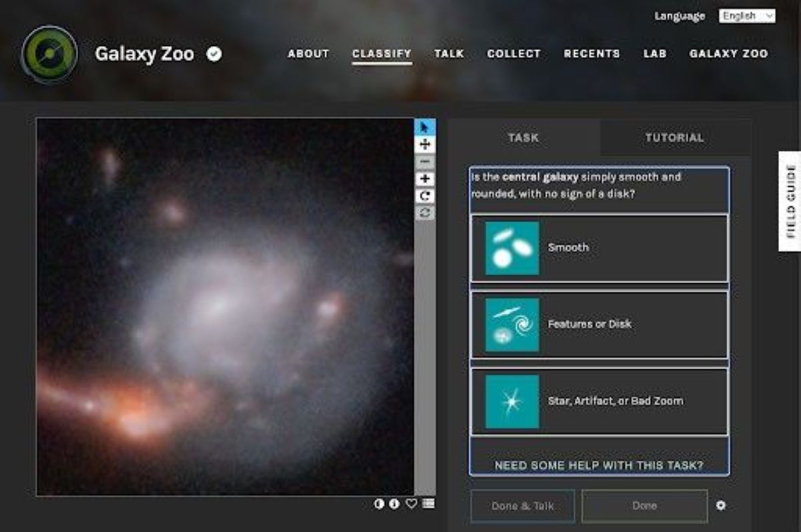The image size is (801, 532).
Task: Select the pan move tool
Action: (425, 144)
